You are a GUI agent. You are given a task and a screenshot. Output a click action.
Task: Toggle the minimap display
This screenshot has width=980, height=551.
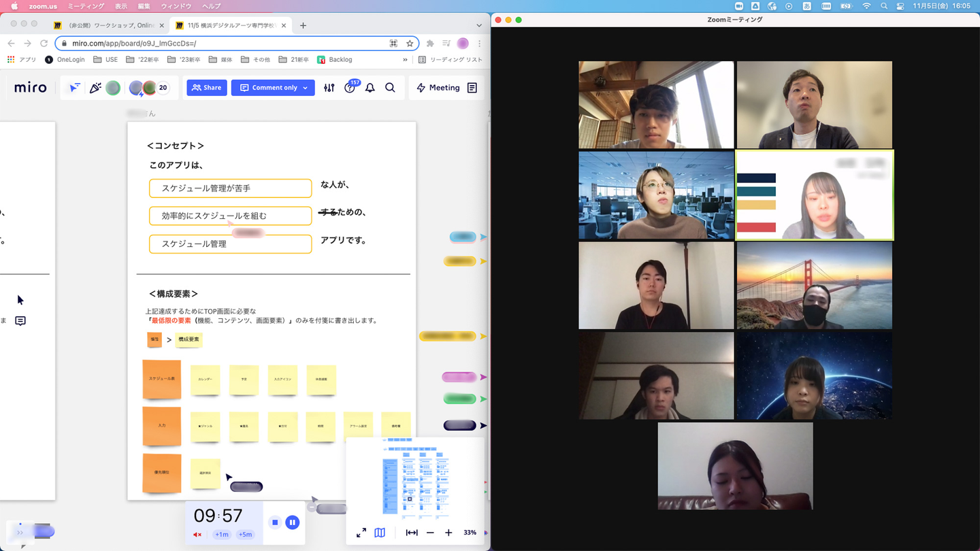coord(380,533)
